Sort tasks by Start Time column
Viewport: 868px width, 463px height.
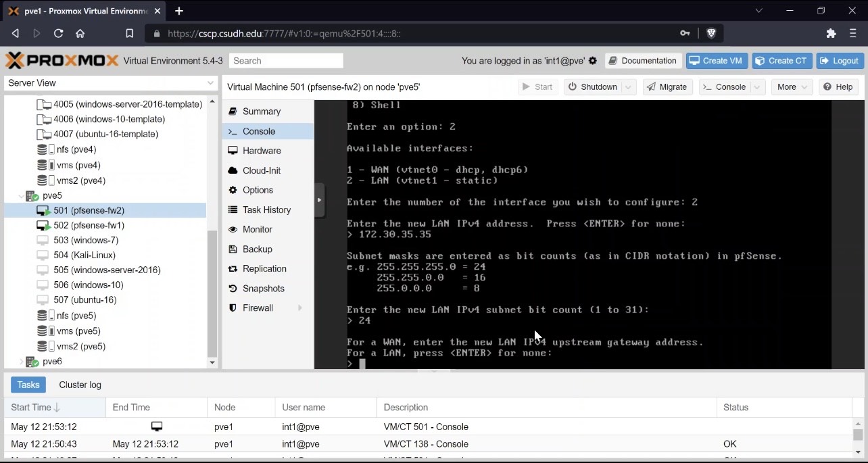pos(55,408)
